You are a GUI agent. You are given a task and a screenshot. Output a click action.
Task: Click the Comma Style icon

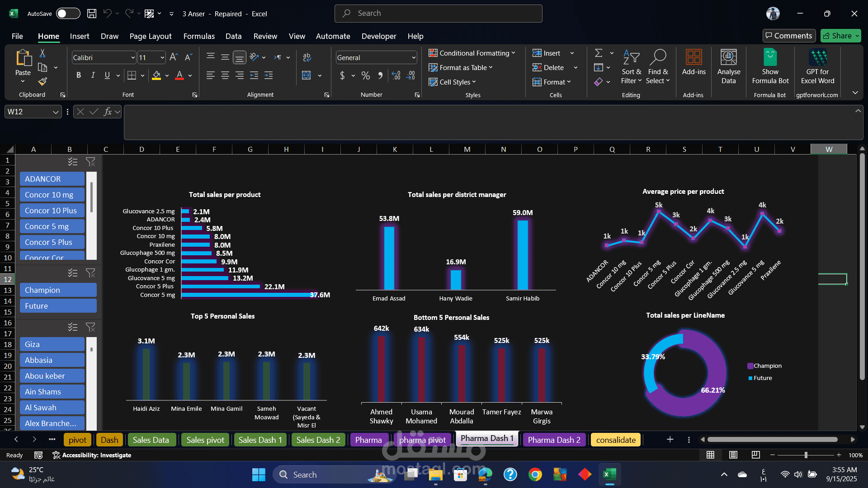click(x=380, y=75)
